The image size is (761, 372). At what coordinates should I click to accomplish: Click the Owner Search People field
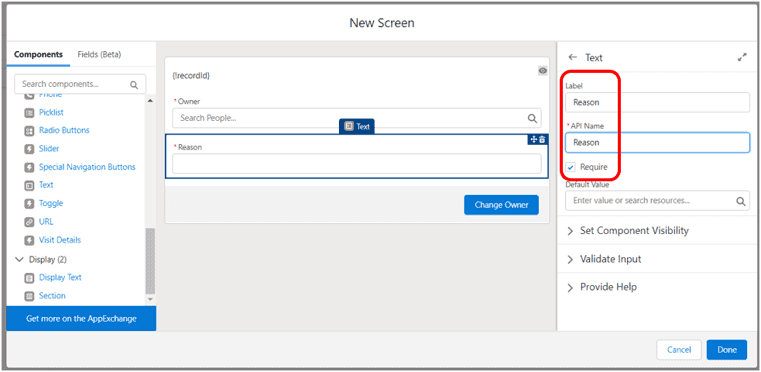357,118
